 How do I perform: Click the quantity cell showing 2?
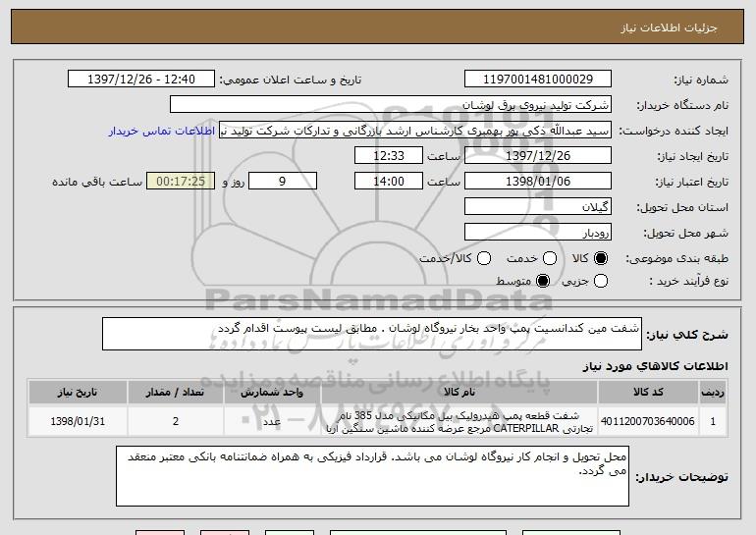point(175,421)
